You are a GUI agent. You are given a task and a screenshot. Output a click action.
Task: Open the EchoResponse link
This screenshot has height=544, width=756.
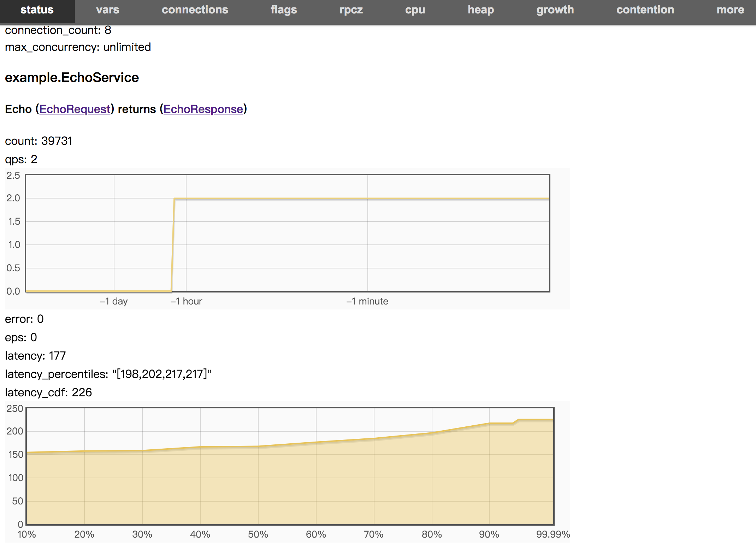pos(203,109)
